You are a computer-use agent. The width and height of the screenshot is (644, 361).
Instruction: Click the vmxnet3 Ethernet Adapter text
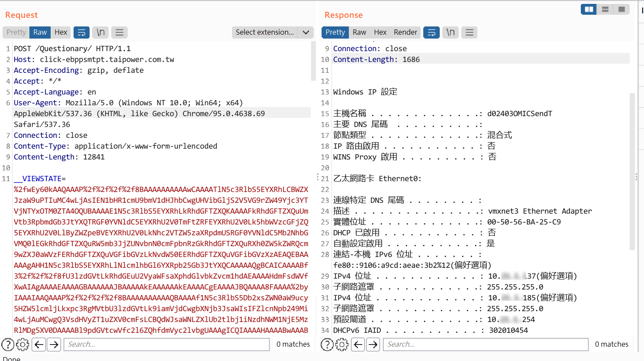pyautogui.click(x=540, y=211)
